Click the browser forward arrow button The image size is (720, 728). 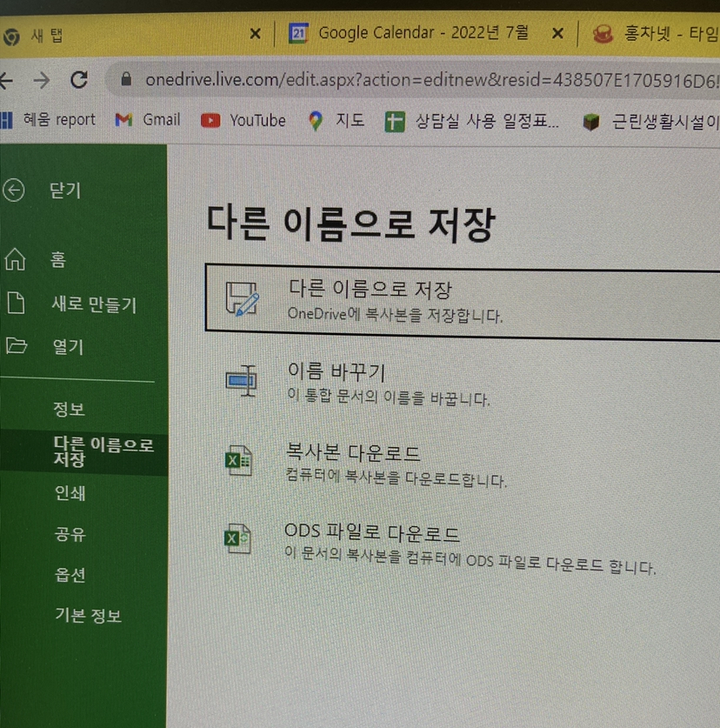[x=41, y=80]
